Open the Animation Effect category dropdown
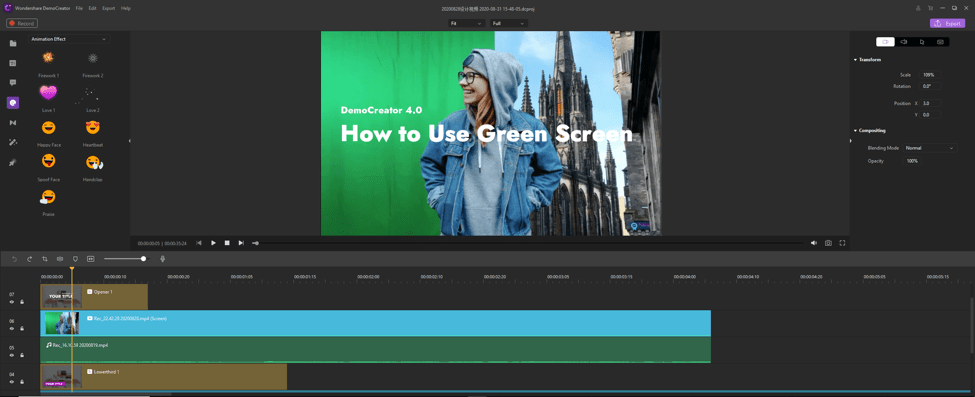This screenshot has width=975, height=397. click(69, 39)
